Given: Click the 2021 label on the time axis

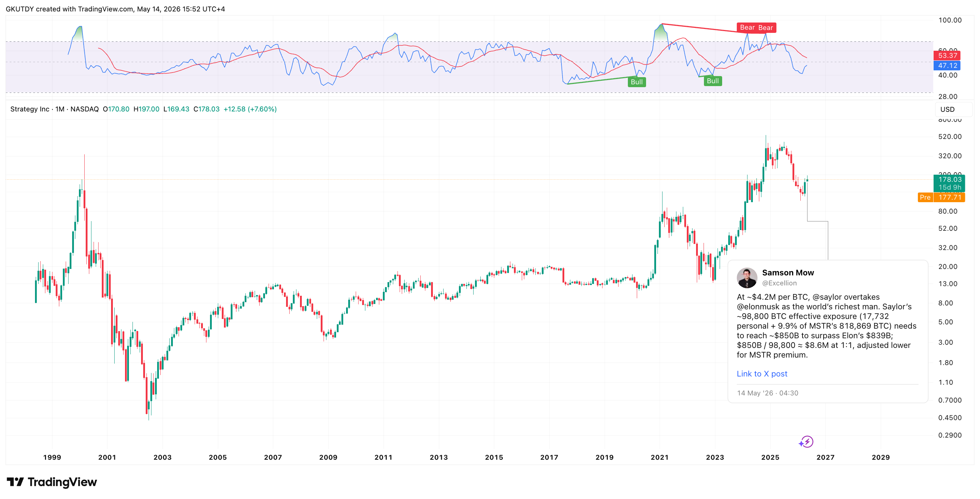Looking at the screenshot, I should (x=660, y=457).
